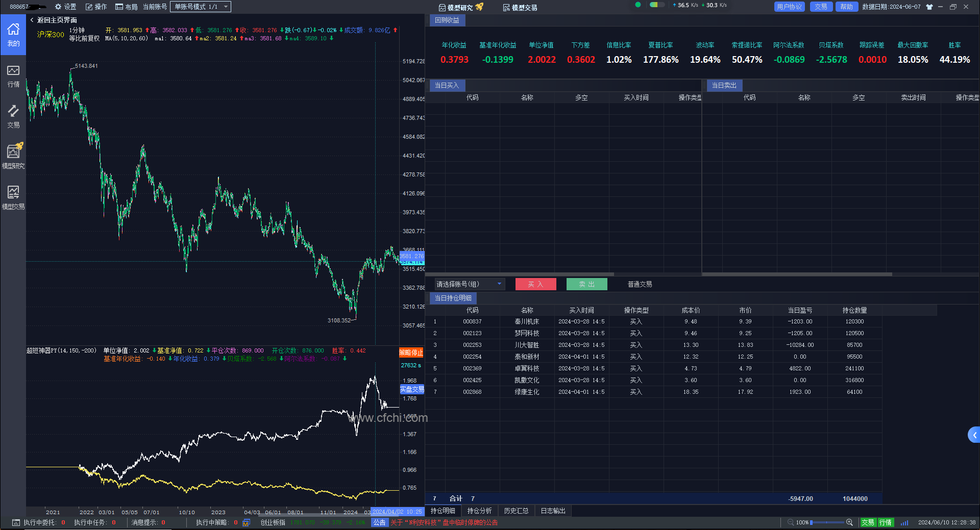This screenshot has width=980, height=530.
Task: Click the green 行情 status indicator
Action: point(886,522)
